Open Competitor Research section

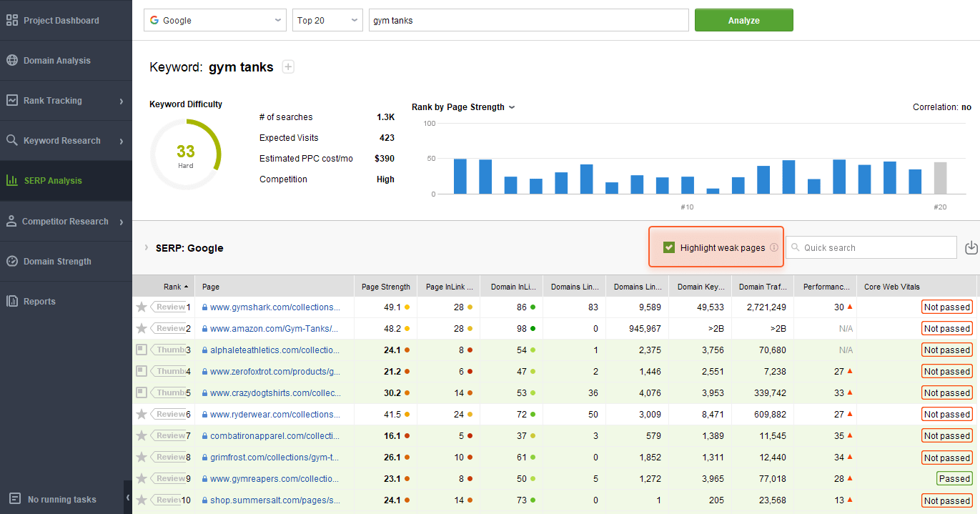coord(66,221)
